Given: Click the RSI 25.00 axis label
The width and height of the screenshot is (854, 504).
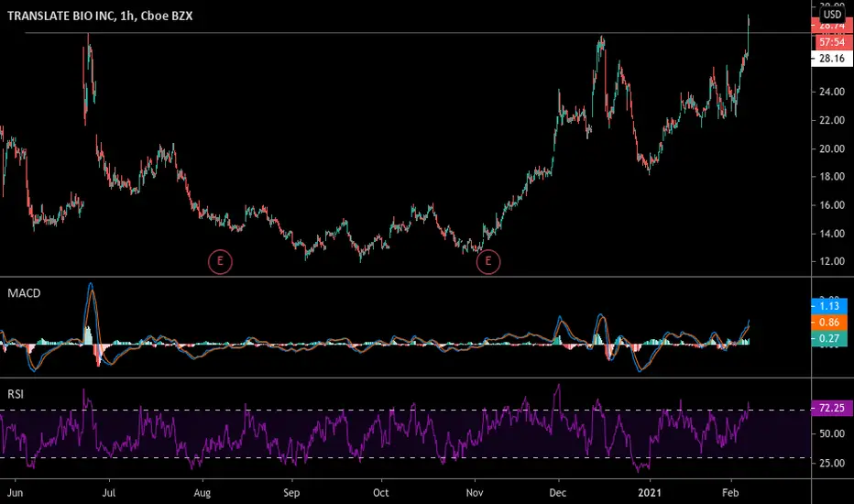Looking at the screenshot, I should click(x=832, y=463).
